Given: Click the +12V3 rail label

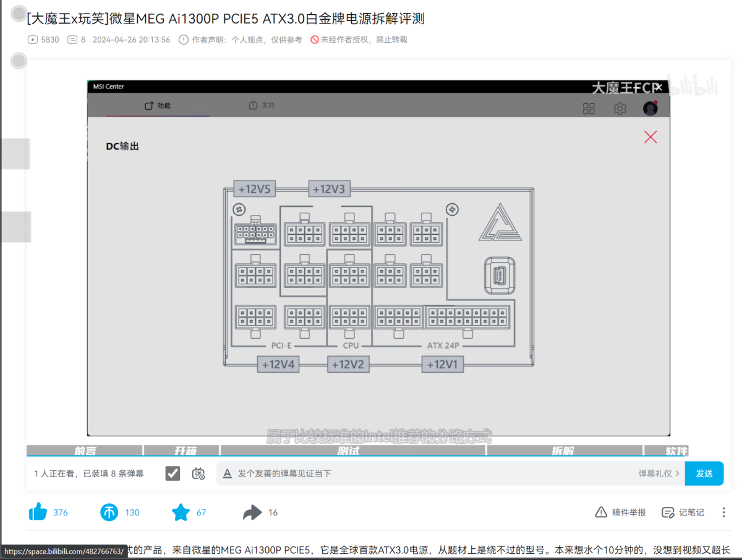Looking at the screenshot, I should 330,189.
